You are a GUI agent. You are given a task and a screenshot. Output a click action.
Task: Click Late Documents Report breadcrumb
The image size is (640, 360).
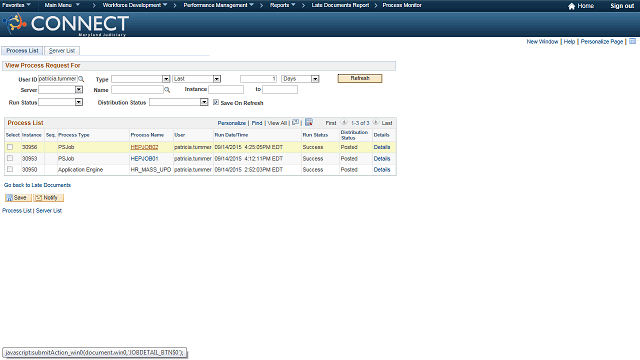340,5
